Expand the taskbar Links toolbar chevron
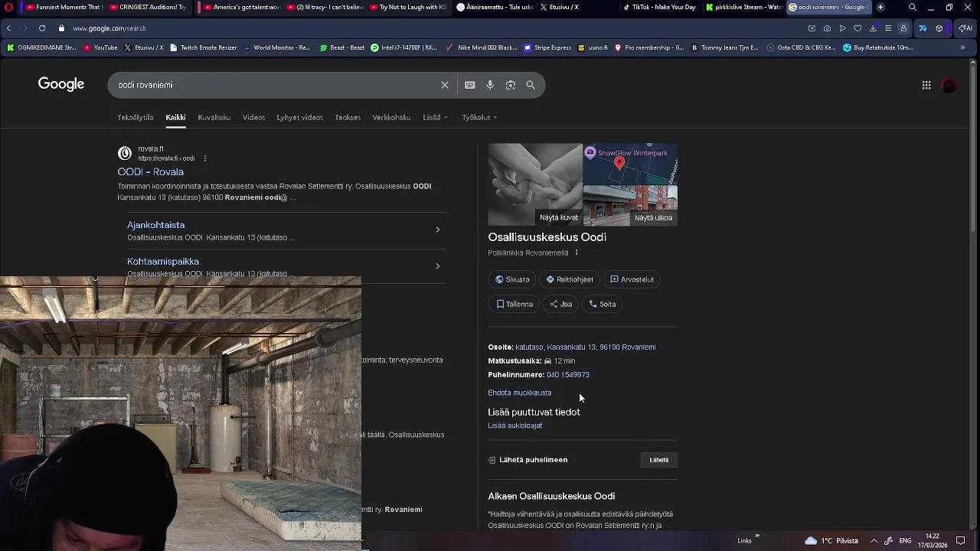The image size is (980, 551). (757, 536)
